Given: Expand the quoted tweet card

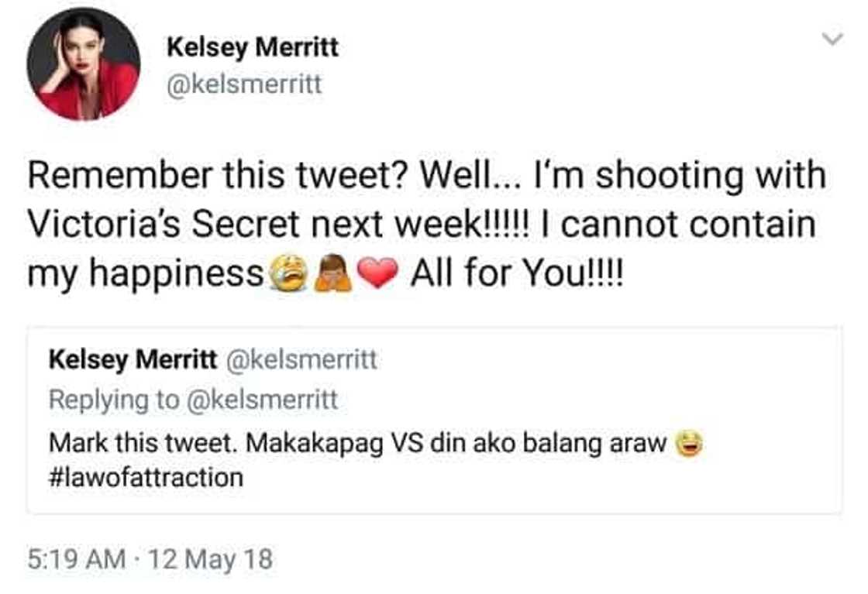Looking at the screenshot, I should (x=434, y=422).
